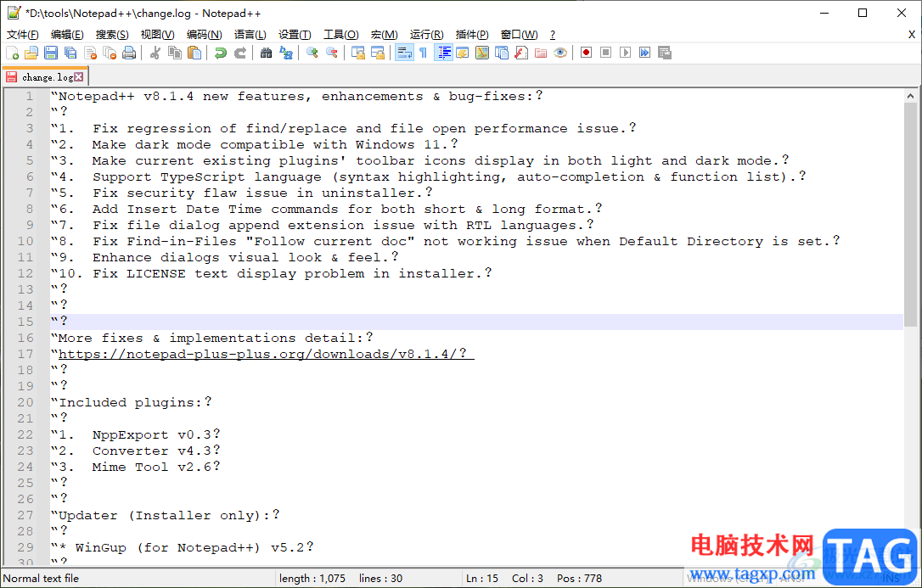Click Save Current Recorded Macro icon

[x=665, y=53]
